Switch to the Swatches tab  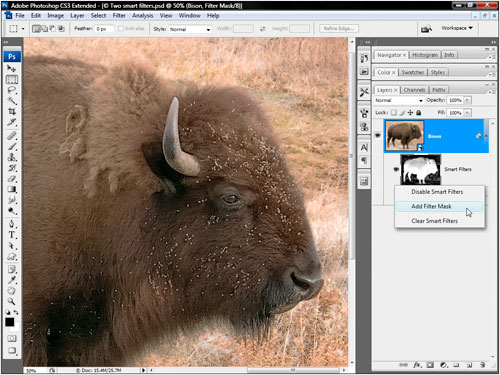click(x=413, y=72)
